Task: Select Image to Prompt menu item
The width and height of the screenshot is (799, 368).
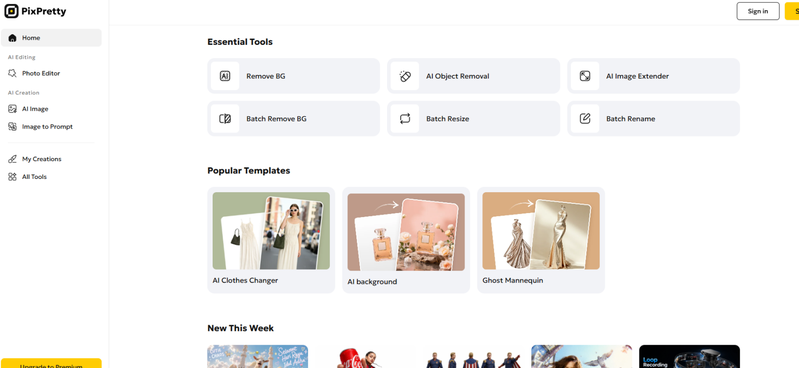Action: 51,126
